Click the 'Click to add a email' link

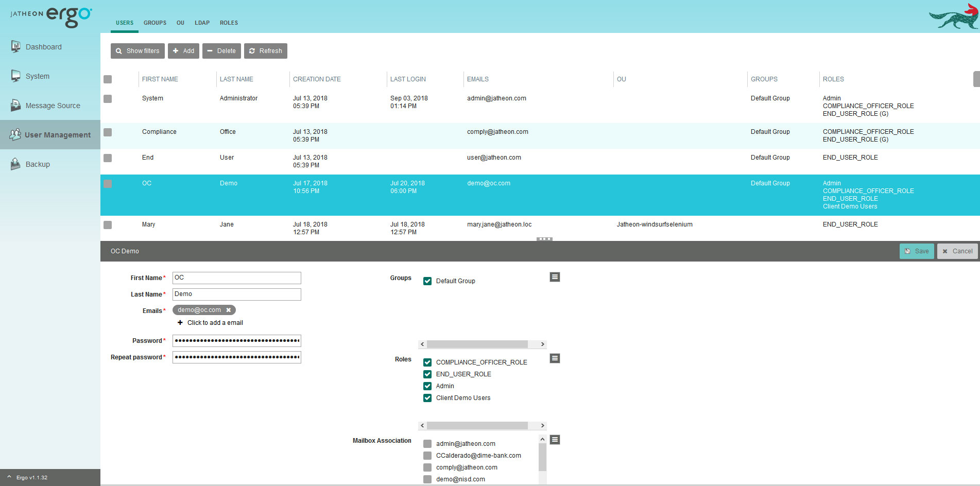tap(215, 323)
